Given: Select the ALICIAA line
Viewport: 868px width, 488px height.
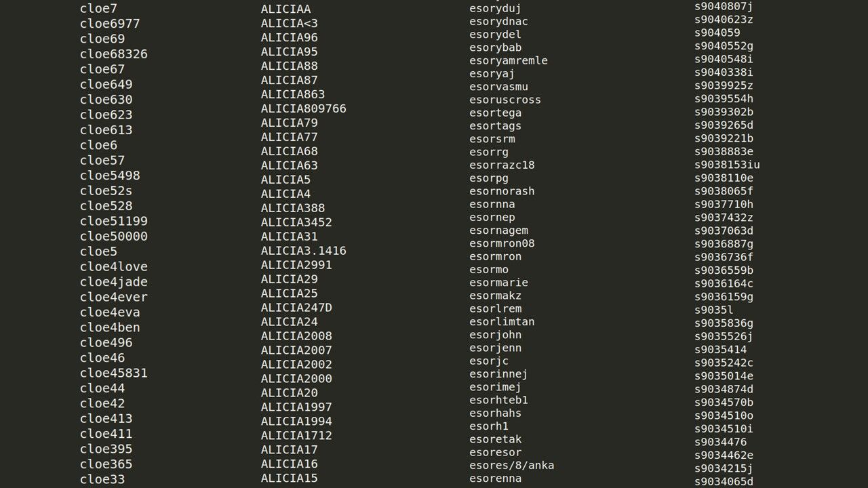Looking at the screenshot, I should [x=286, y=9].
